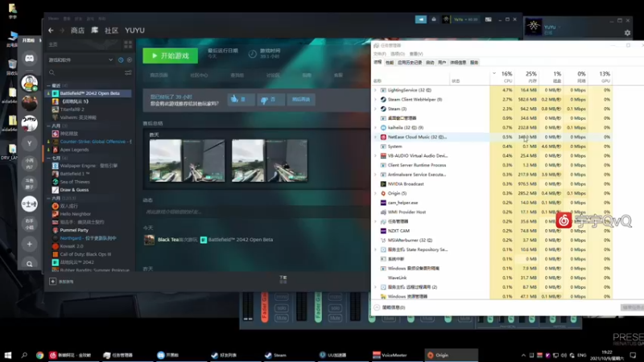
Task: Collapse the 七月 group in library
Action: click(x=48, y=158)
